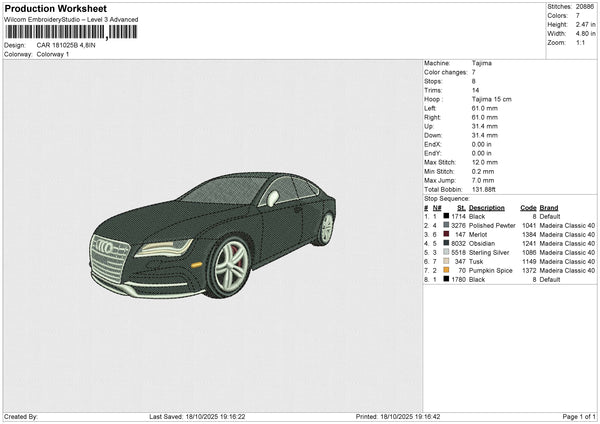Viewport: 600px width, 424px height.
Task: Click the Stitches count 20886
Action: click(x=584, y=7)
